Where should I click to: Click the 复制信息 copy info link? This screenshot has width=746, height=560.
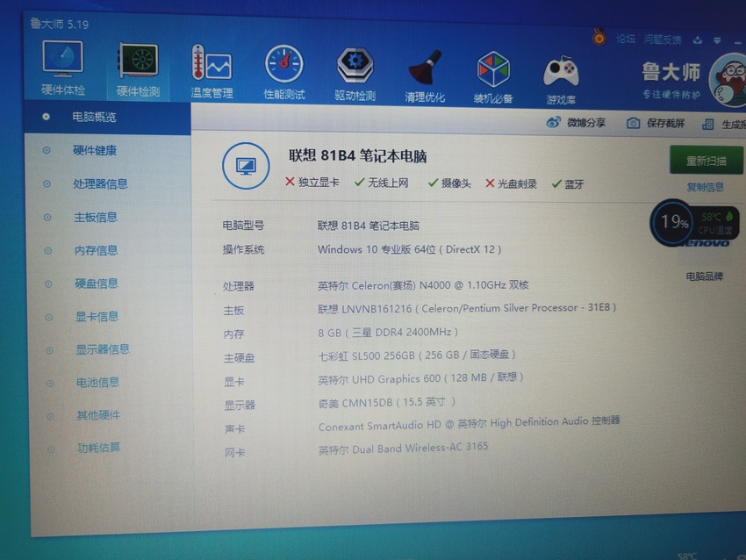pos(705,187)
